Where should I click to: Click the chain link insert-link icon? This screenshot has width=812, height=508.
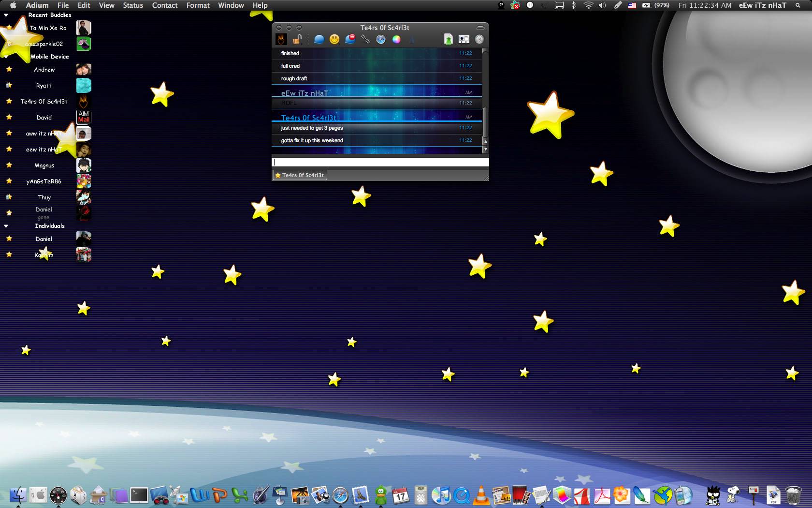click(365, 39)
